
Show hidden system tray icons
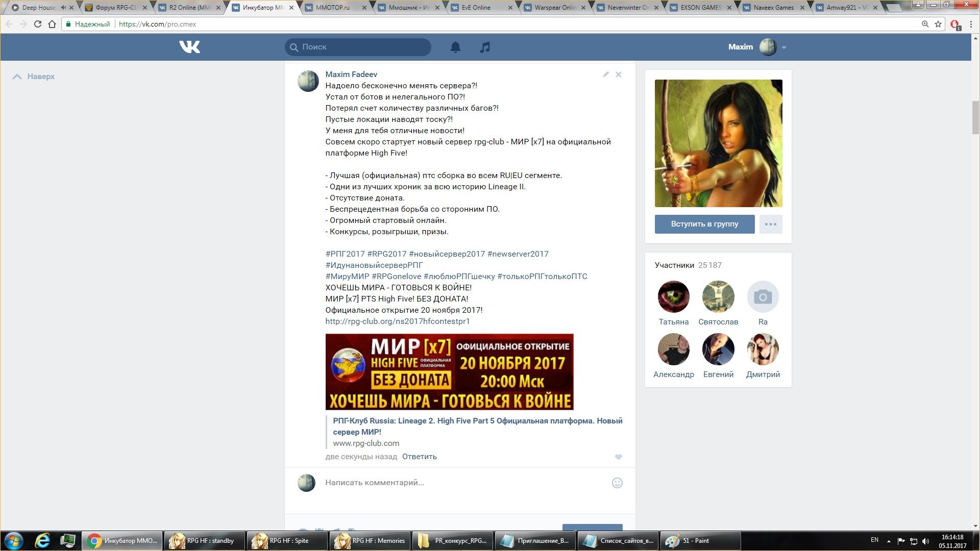click(889, 541)
